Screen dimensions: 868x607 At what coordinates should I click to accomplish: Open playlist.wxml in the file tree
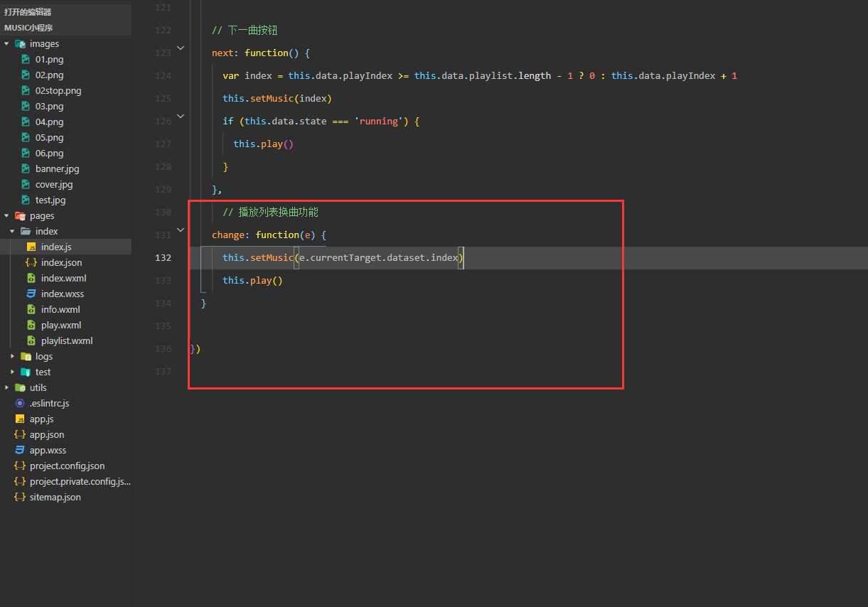[67, 340]
